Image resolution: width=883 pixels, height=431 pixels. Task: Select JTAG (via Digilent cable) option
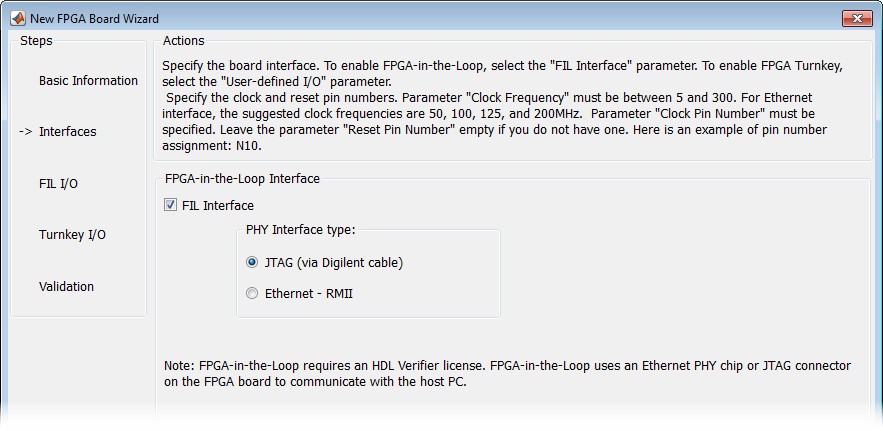pyautogui.click(x=252, y=263)
